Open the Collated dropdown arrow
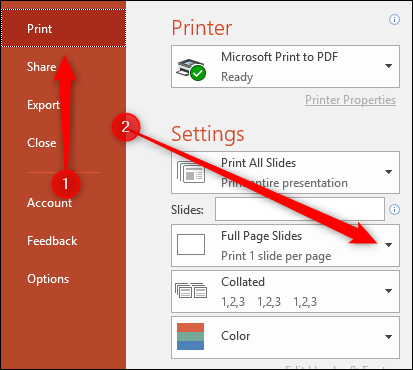 388,291
